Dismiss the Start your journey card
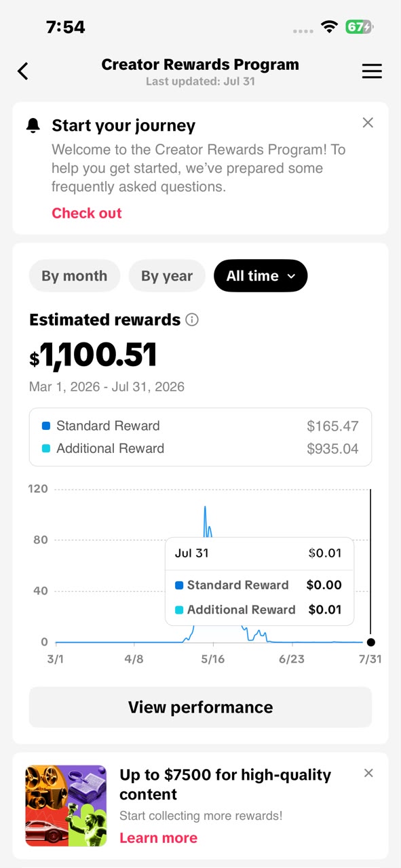401x868 pixels. (x=368, y=123)
